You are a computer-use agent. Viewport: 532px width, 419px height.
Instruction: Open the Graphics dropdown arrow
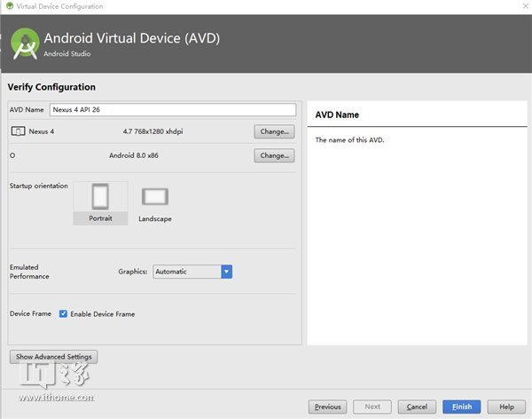[x=227, y=272]
